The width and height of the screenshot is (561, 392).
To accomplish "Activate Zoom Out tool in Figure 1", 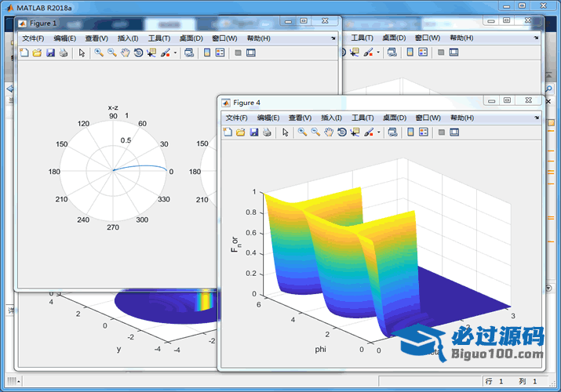I will coord(112,53).
